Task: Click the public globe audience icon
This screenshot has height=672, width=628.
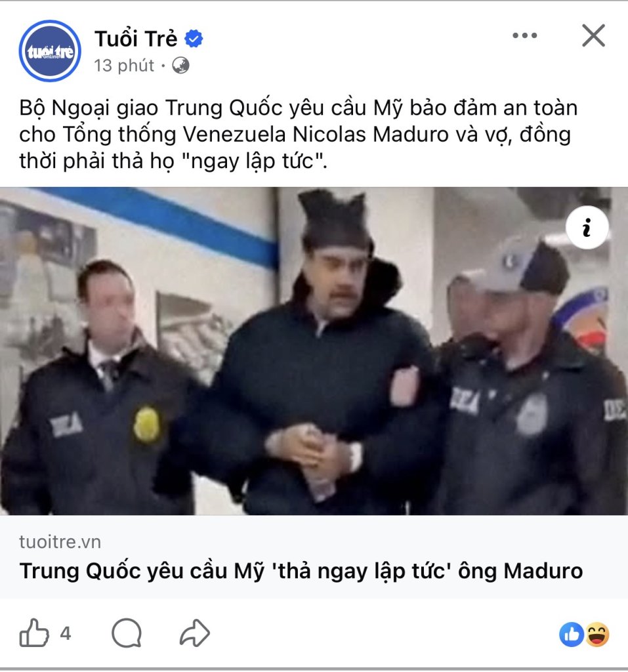Action: (x=181, y=66)
